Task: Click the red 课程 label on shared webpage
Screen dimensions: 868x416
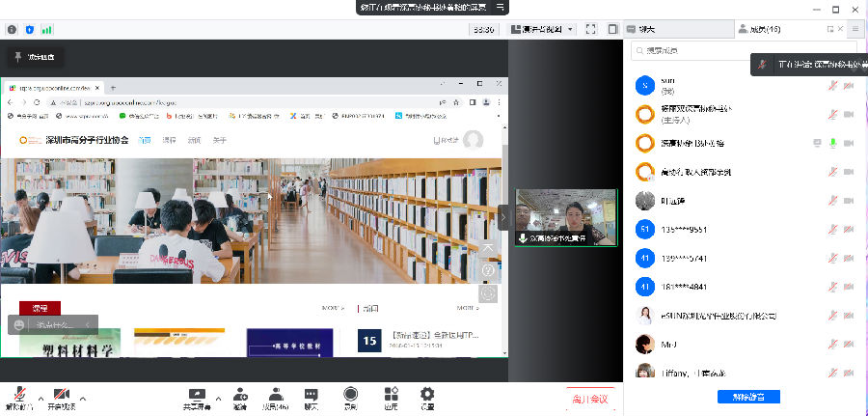Action: pos(40,309)
